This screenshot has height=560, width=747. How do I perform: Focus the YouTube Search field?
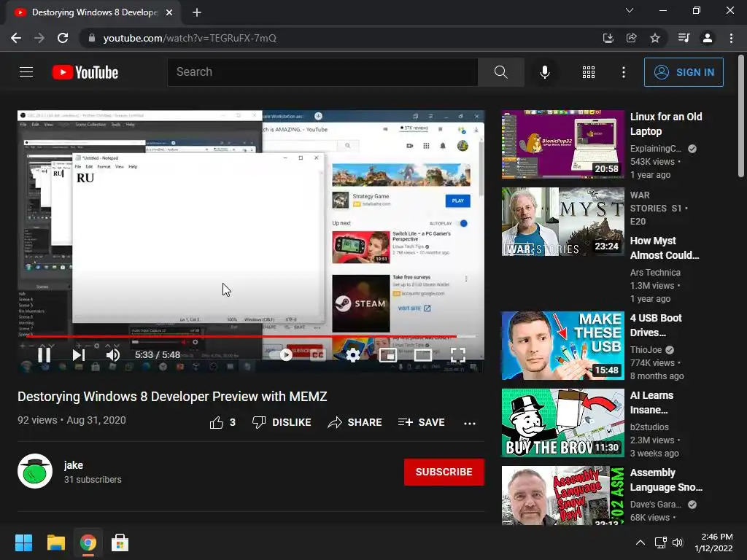tap(322, 72)
